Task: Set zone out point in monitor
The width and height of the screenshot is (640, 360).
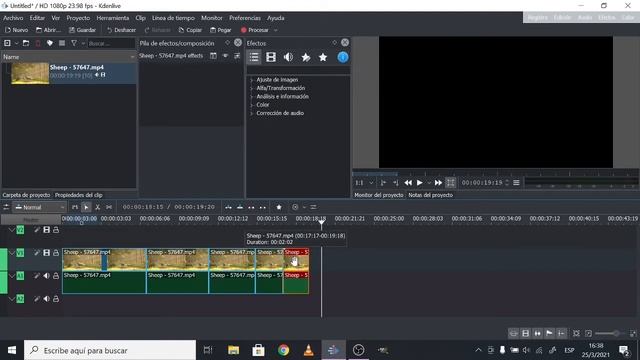Action: tap(395, 183)
